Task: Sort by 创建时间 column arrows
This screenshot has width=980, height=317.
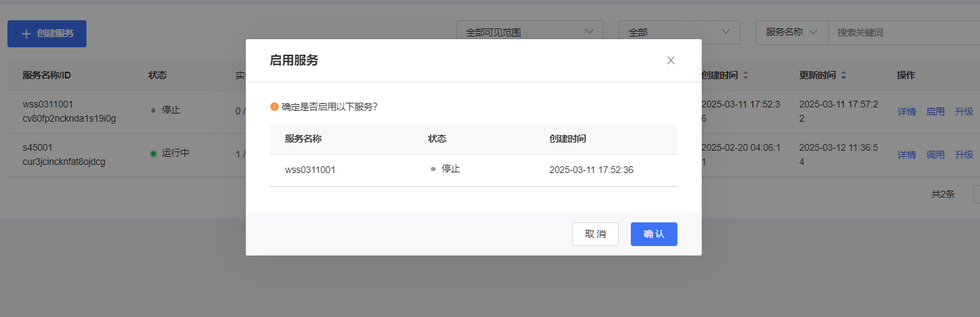Action: (746, 76)
